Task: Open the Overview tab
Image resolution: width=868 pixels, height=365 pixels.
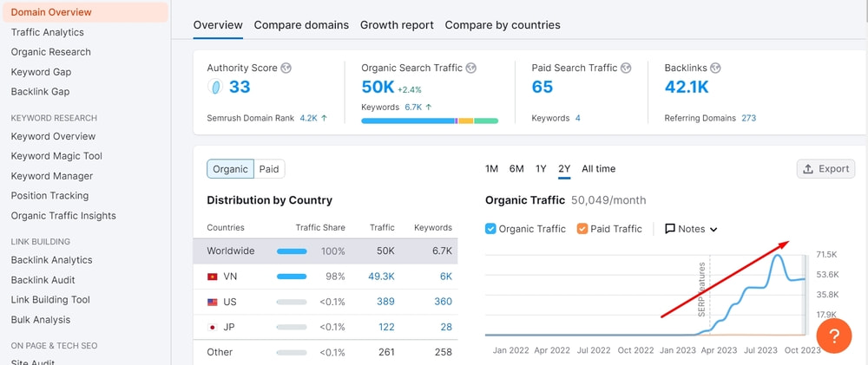Action: [x=218, y=25]
